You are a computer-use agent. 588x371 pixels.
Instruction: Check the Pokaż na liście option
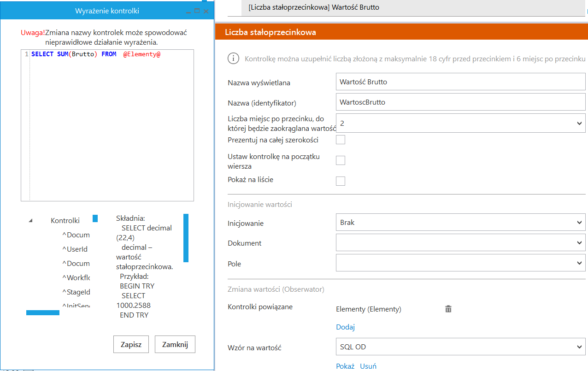[x=341, y=181]
